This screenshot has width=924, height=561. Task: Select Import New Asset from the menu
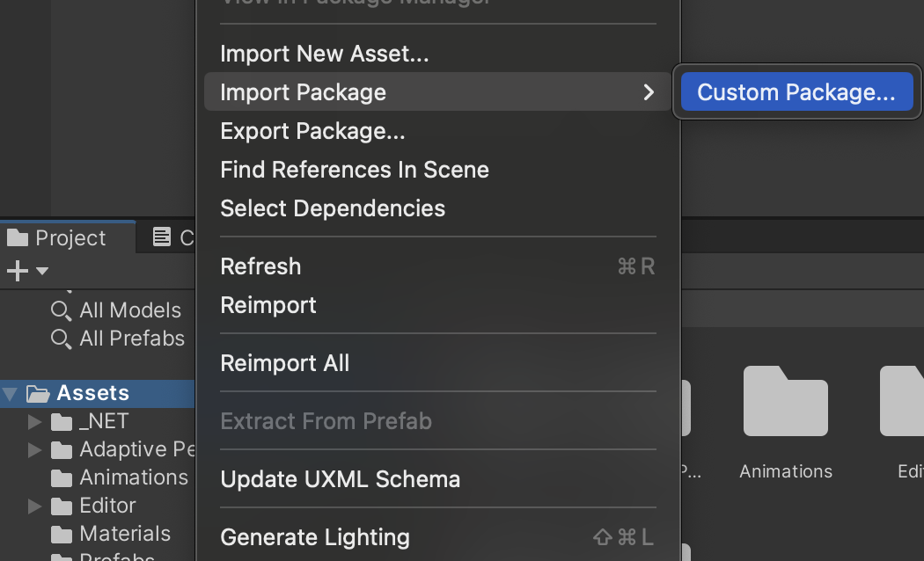pyautogui.click(x=323, y=54)
